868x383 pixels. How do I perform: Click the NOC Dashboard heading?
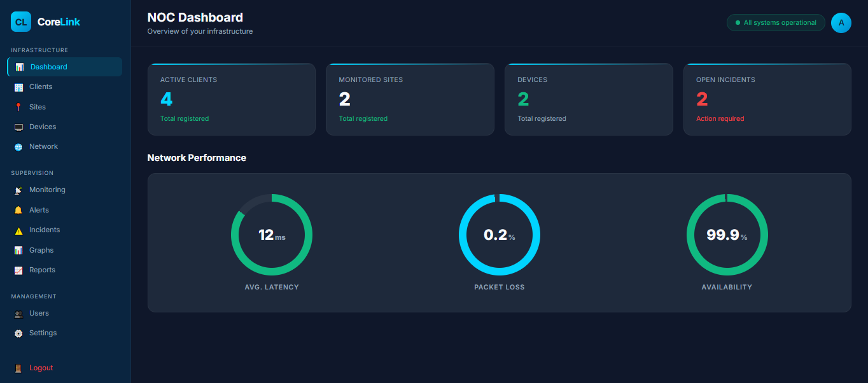[x=195, y=18]
